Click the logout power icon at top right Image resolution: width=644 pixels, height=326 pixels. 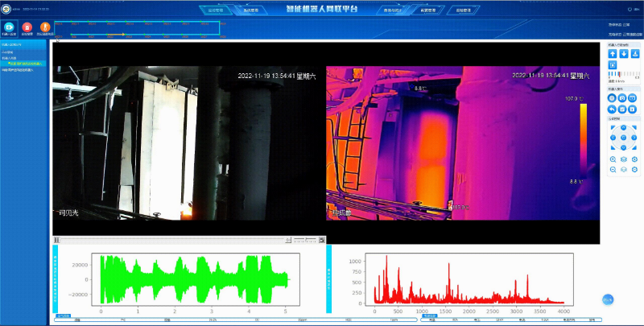629,9
